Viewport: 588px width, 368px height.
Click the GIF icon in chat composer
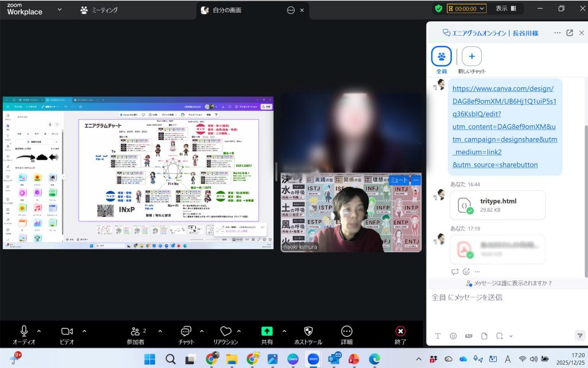click(x=469, y=336)
